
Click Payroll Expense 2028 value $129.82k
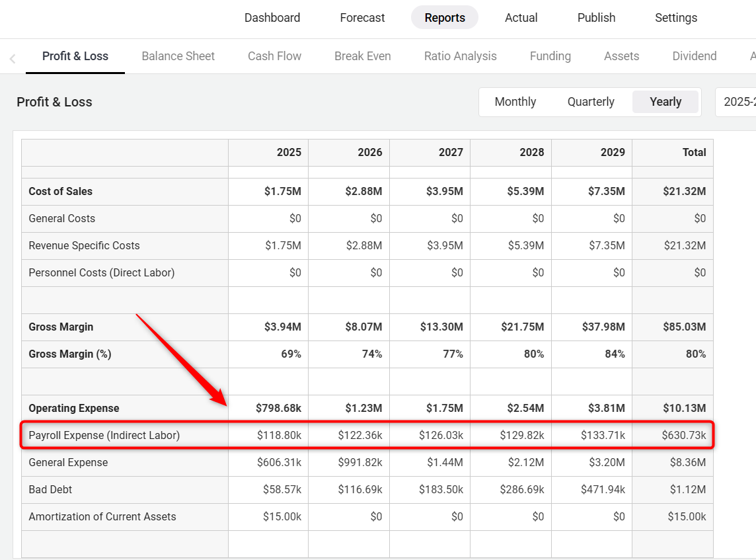(521, 436)
